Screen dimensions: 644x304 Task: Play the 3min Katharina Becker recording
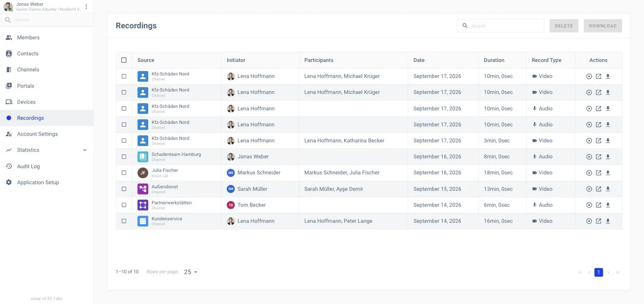click(x=589, y=141)
